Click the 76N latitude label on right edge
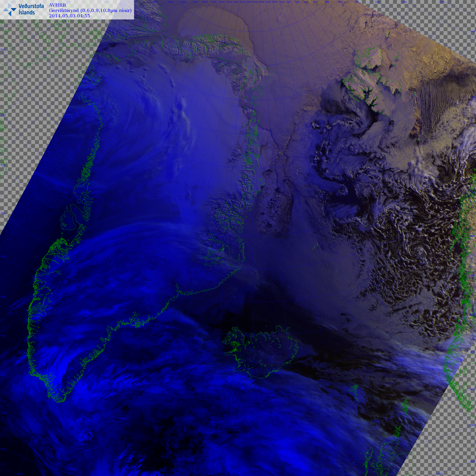The width and height of the screenshot is (476, 476). click(473, 32)
